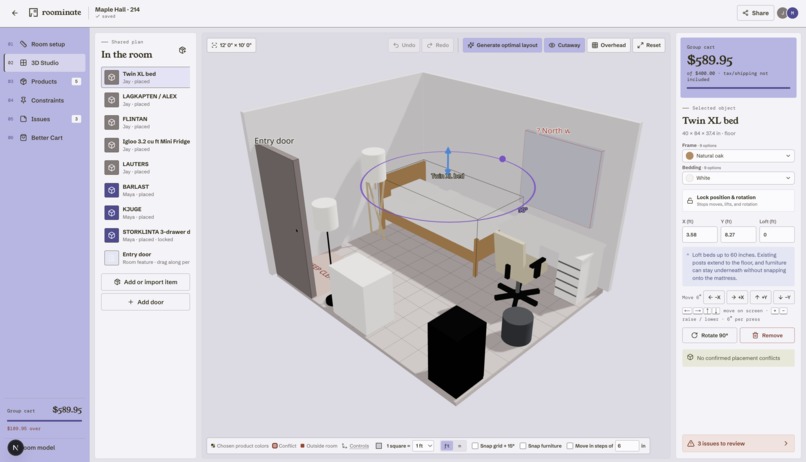Go back with the top-left arrow

(x=15, y=13)
